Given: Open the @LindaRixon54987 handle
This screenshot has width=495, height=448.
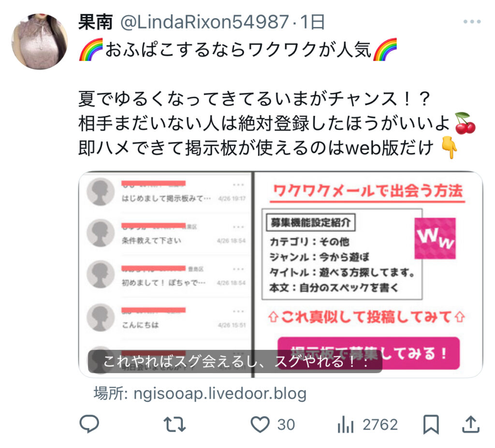Looking at the screenshot, I should (x=204, y=22).
